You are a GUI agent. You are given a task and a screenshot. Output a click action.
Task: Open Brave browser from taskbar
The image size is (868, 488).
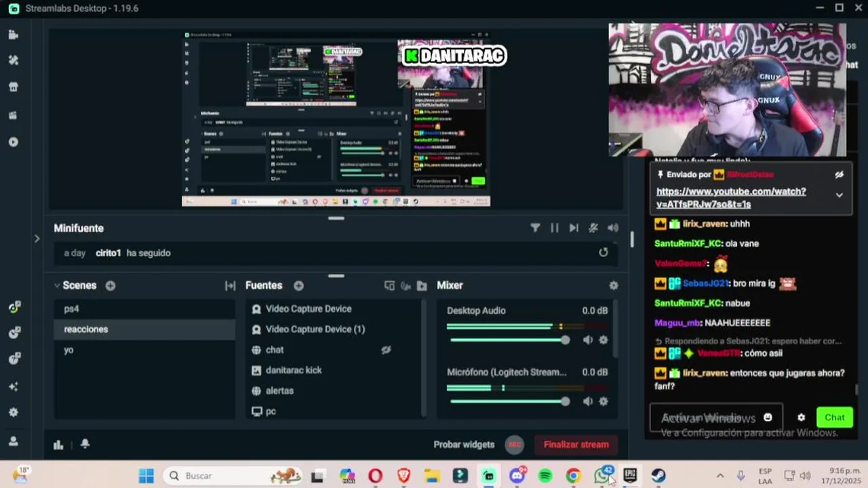tap(403, 476)
